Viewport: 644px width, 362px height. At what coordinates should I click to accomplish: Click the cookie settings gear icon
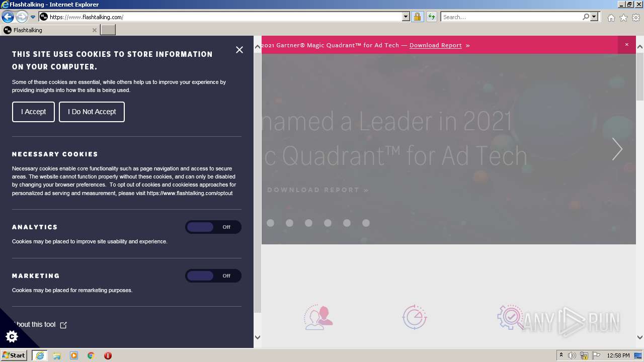pos(12,336)
